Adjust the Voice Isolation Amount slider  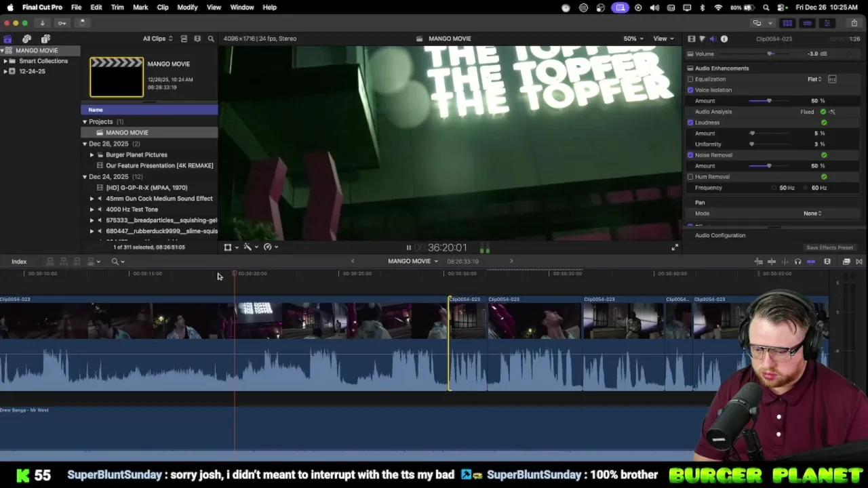click(769, 101)
